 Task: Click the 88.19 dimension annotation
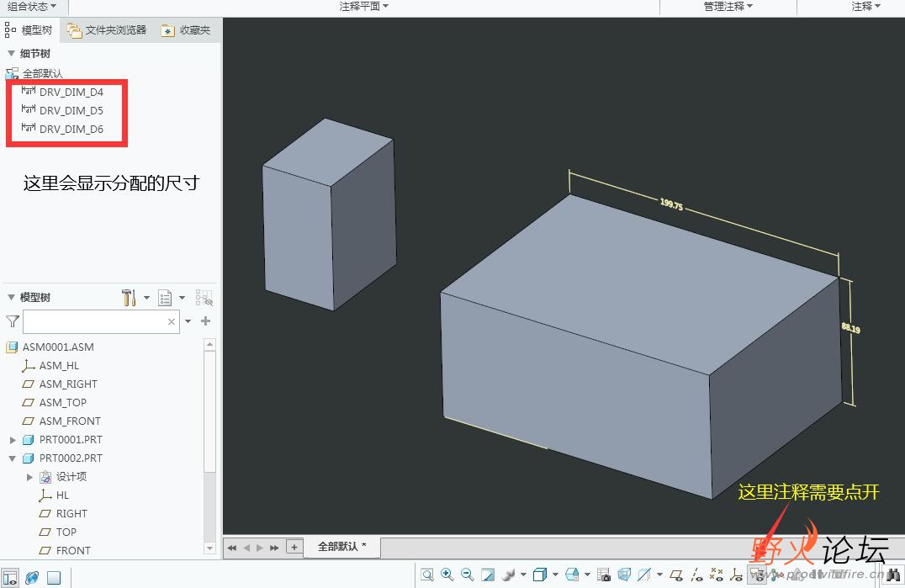click(850, 328)
